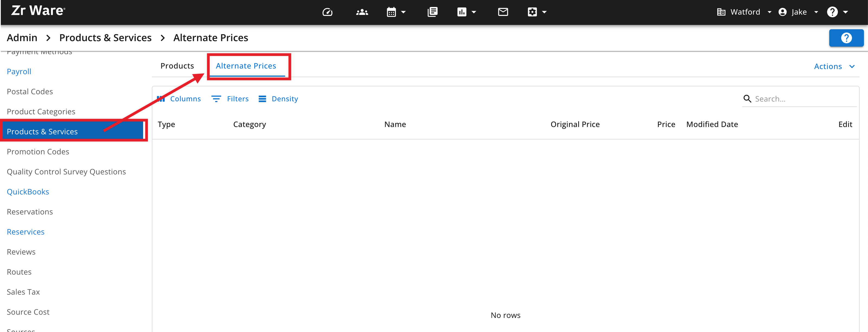Image resolution: width=868 pixels, height=332 pixels.
Task: Open the settings gear icon menu
Action: point(537,12)
